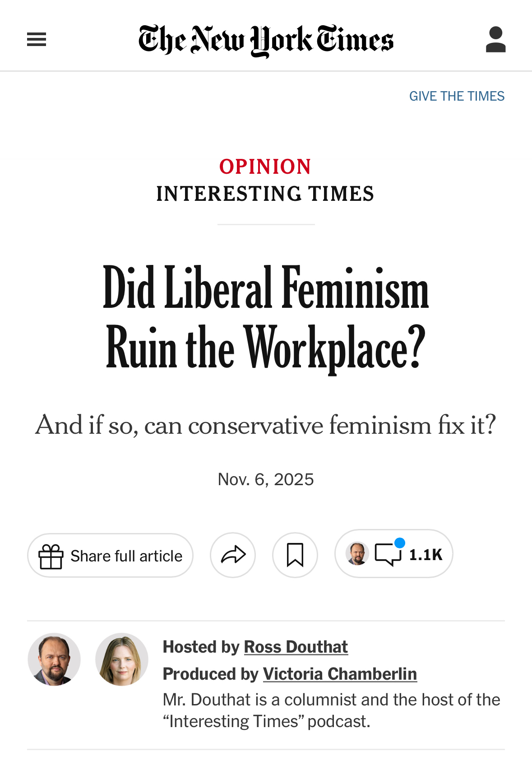Image resolution: width=532 pixels, height=765 pixels.
Task: Click the headline "Did Liberal Feminism Ruin the Workplace?"
Action: [266, 318]
